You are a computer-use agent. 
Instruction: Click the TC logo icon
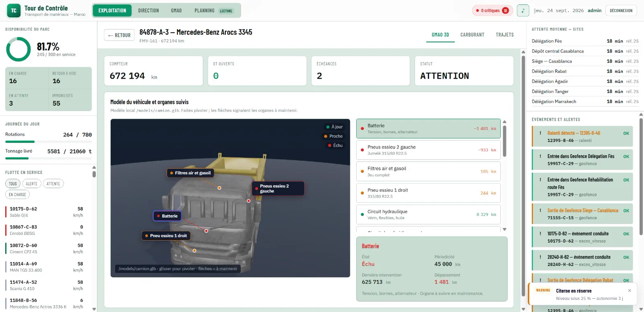coord(14,10)
